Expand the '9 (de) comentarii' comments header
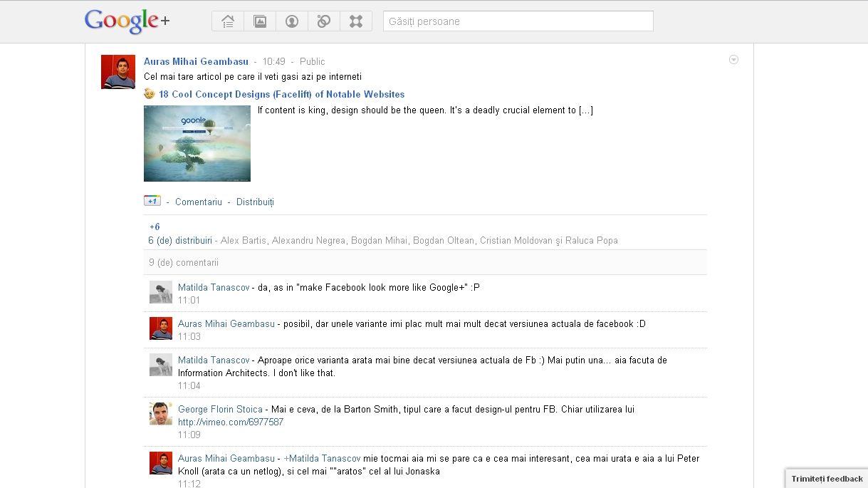Viewport: 868px width, 488px height. (x=184, y=262)
